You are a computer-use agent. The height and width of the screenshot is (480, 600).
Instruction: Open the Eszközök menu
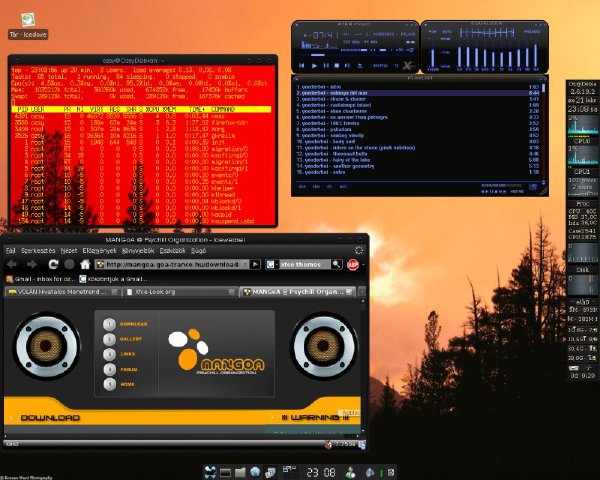pyautogui.click(x=173, y=251)
